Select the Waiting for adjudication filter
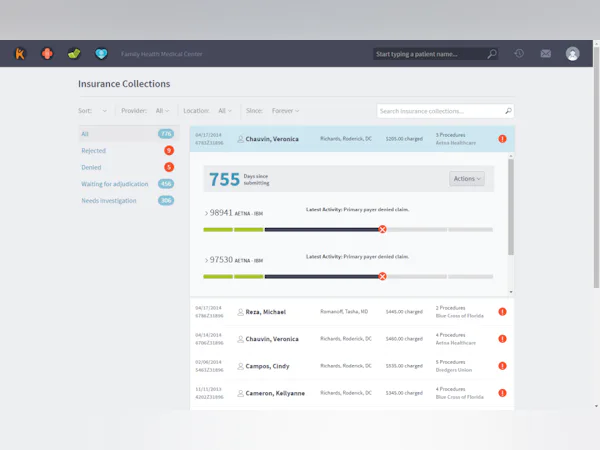The width and height of the screenshot is (600, 450). tap(127, 184)
